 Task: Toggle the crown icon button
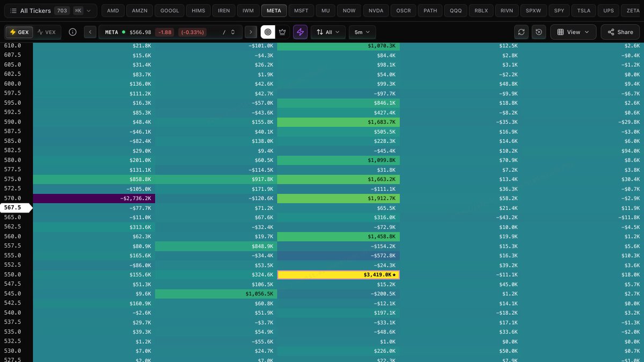[x=282, y=32]
